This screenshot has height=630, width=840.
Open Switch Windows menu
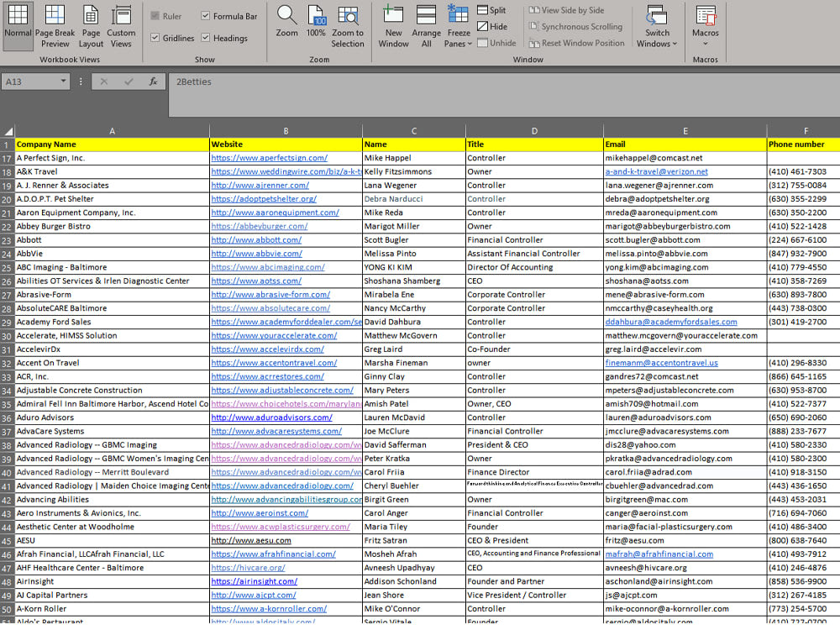(657, 26)
